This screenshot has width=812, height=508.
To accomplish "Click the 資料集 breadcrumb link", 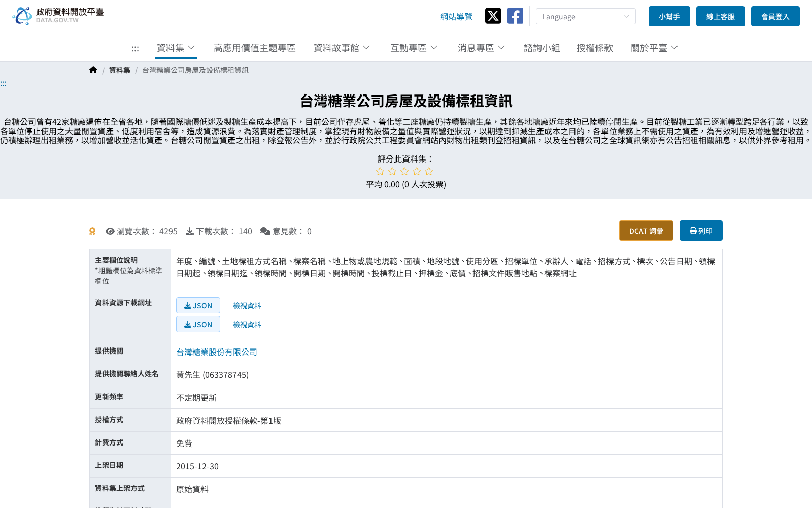I will pyautogui.click(x=120, y=70).
